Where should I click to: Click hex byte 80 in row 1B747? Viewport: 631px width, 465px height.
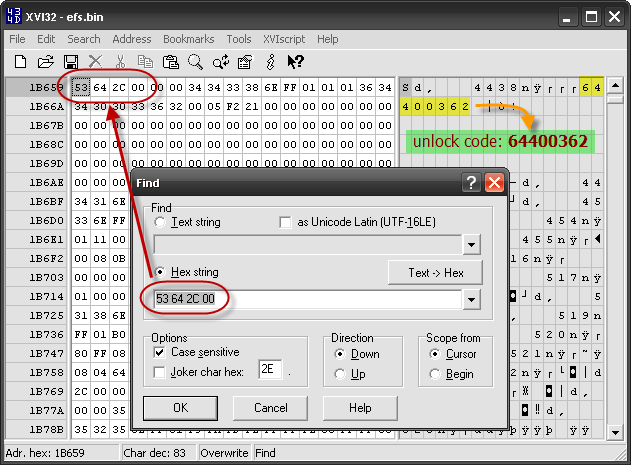pyautogui.click(x=81, y=353)
